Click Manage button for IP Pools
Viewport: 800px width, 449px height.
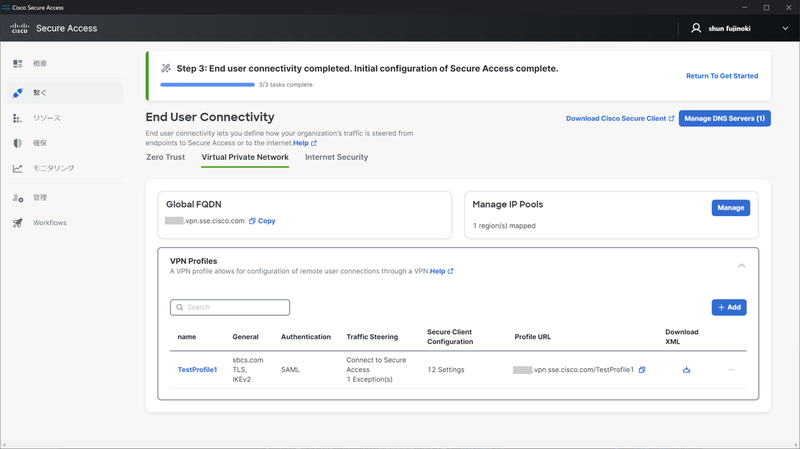pos(731,208)
